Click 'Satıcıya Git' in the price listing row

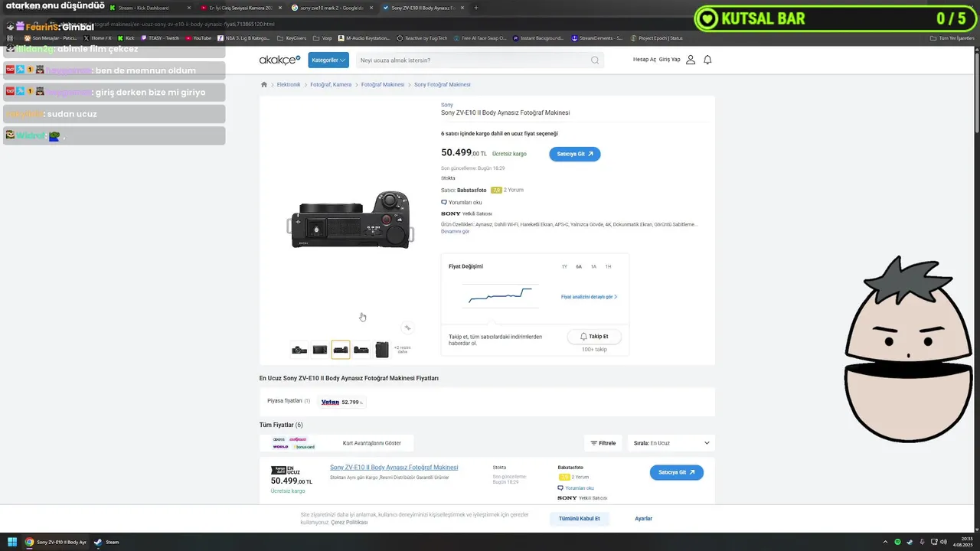[x=677, y=472]
